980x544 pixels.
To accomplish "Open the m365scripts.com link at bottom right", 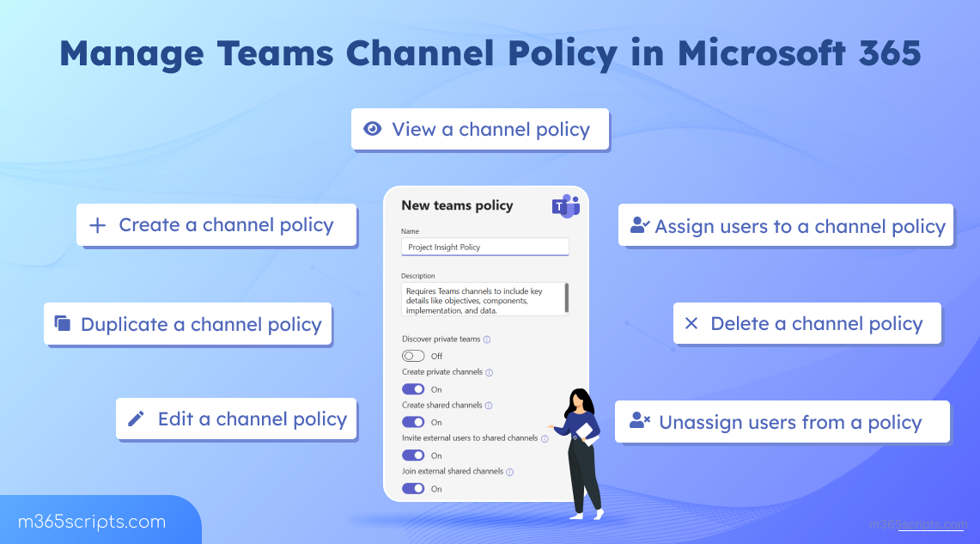I will point(917,525).
